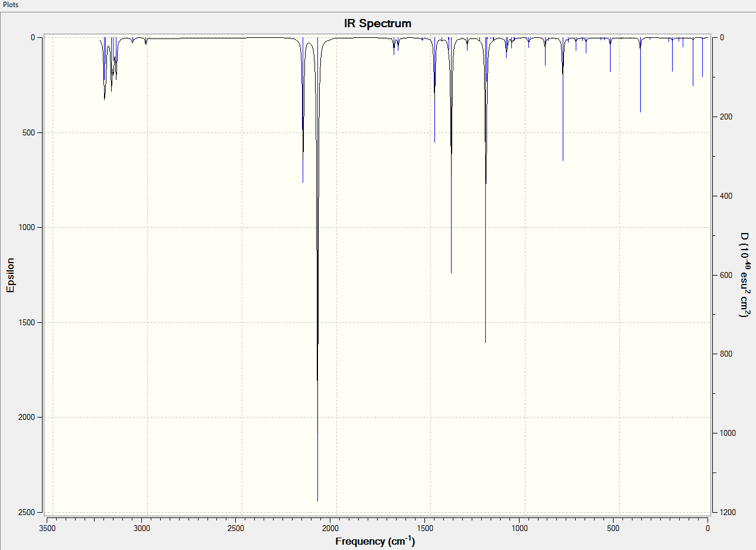The height and width of the screenshot is (550, 756).
Task: Select the black peak near 1450 cm-1
Action: click(434, 89)
